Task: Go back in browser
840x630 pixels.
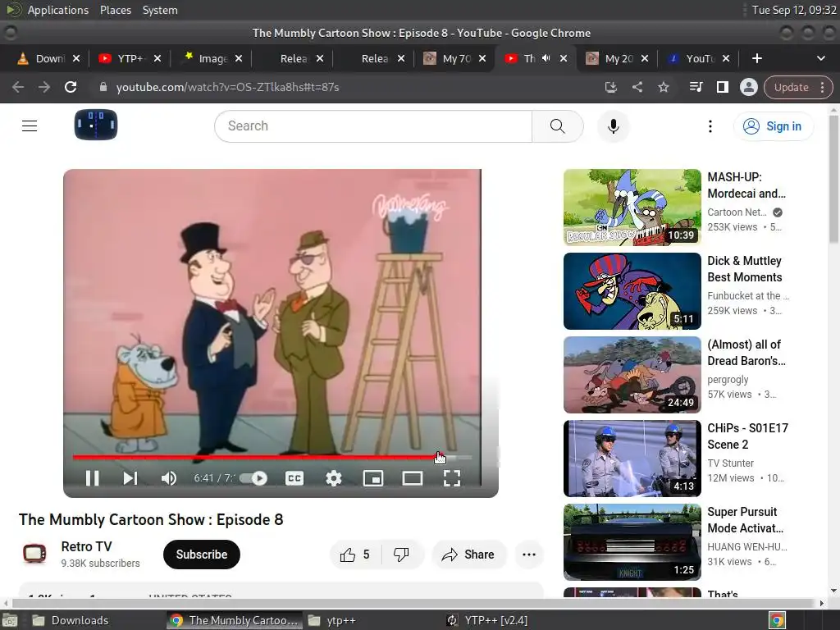Action: click(x=18, y=87)
